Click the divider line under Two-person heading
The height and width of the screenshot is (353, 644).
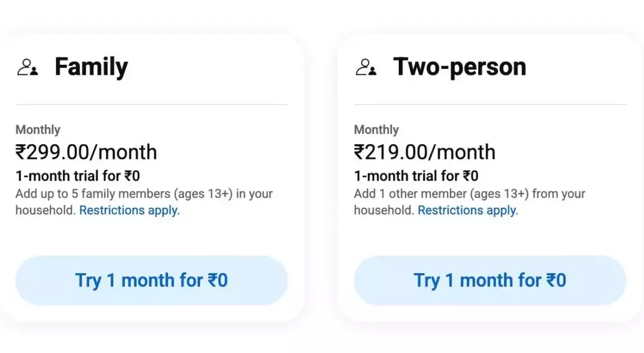pos(490,104)
